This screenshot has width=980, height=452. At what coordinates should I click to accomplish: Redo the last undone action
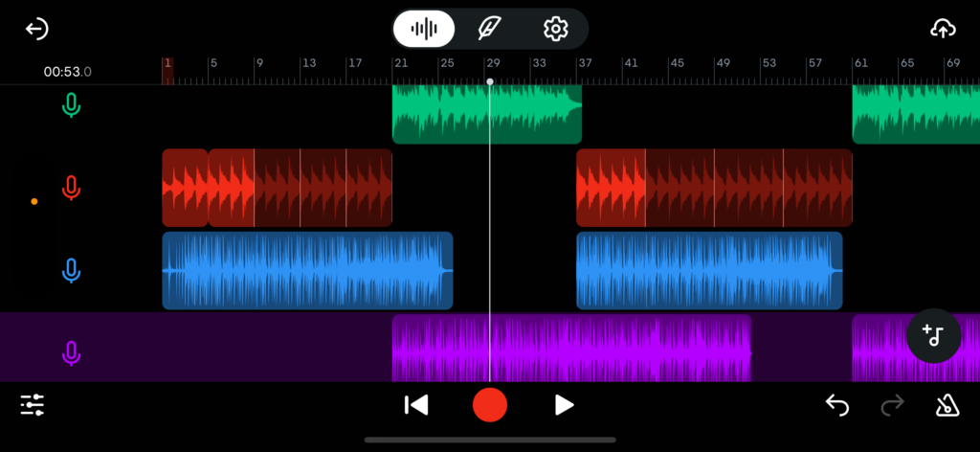[893, 405]
